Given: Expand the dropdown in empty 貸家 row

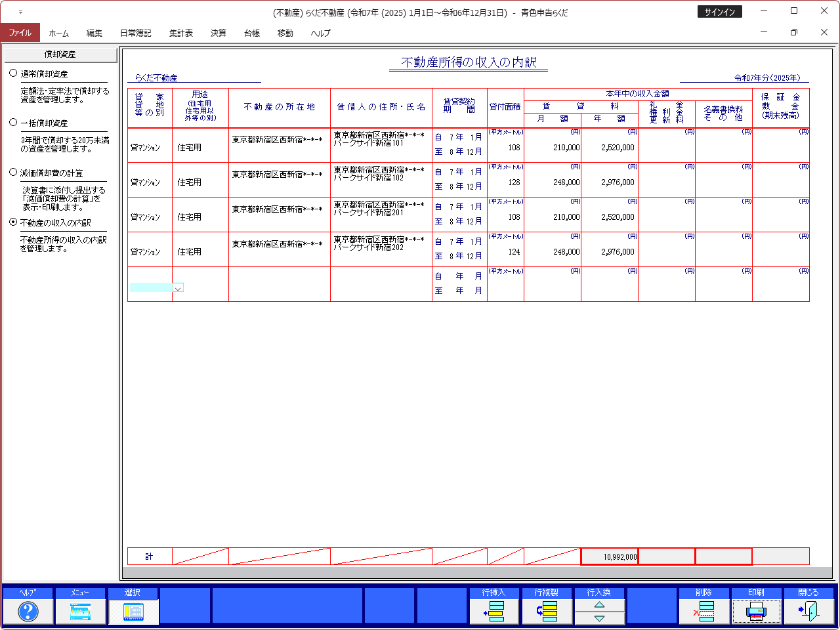Looking at the screenshot, I should tap(178, 287).
